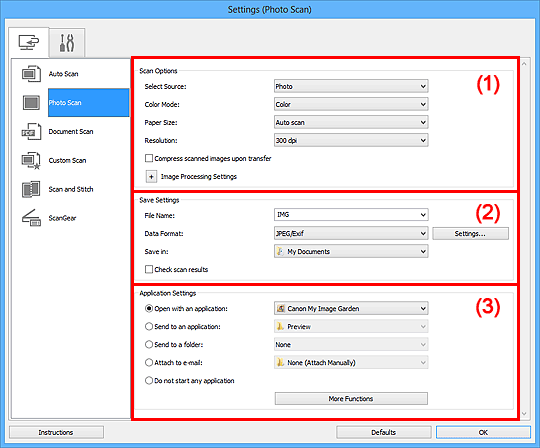
Task: Open the Select Source dropdown
Action: pos(351,86)
